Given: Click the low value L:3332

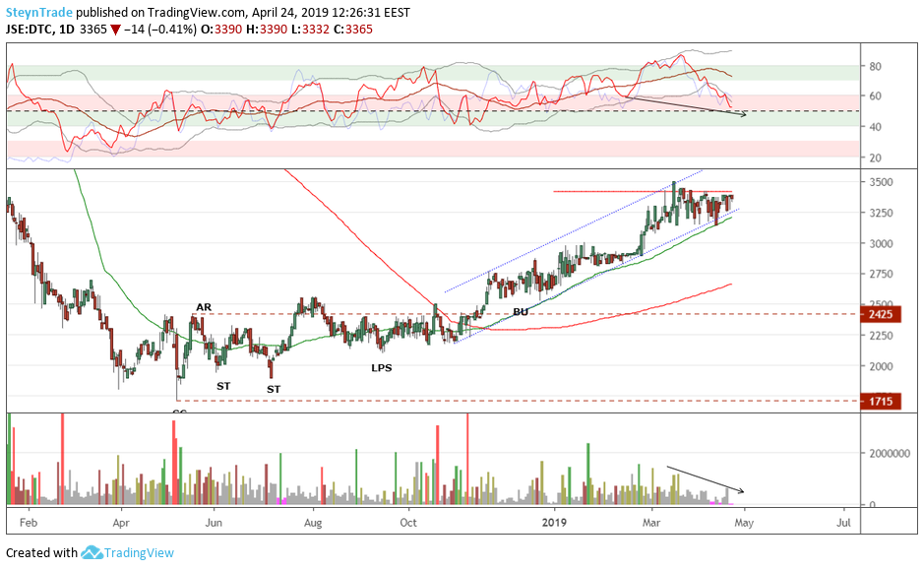Looking at the screenshot, I should pyautogui.click(x=310, y=30).
